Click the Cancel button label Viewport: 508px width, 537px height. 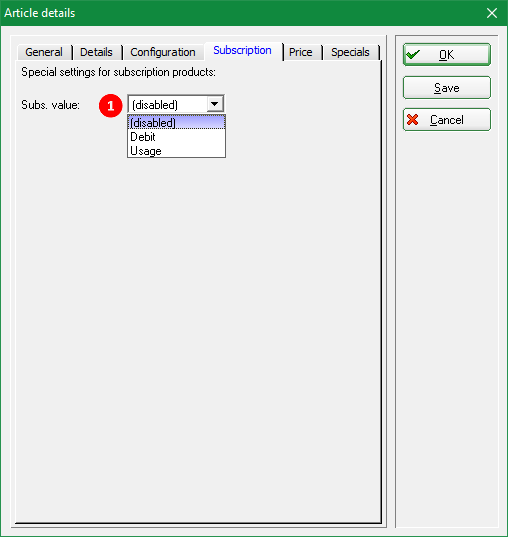(x=447, y=120)
